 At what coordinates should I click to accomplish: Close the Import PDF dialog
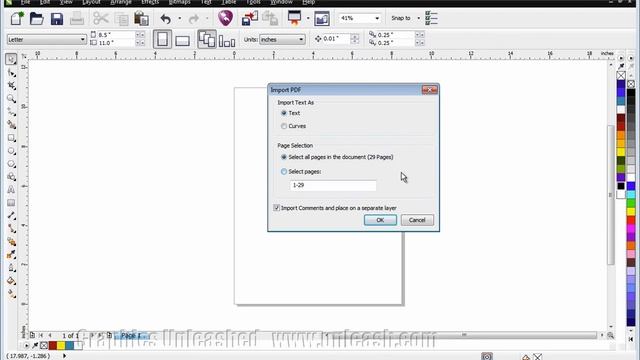click(429, 90)
